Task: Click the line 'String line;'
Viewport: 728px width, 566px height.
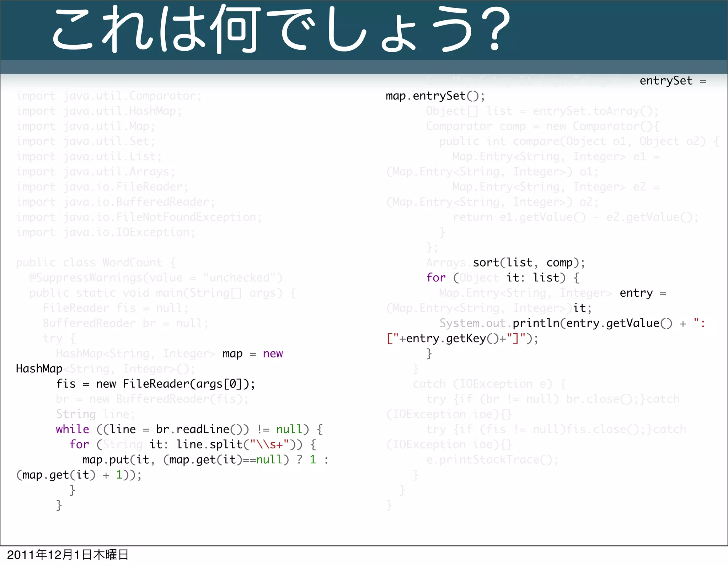Action: pyautogui.click(x=95, y=414)
